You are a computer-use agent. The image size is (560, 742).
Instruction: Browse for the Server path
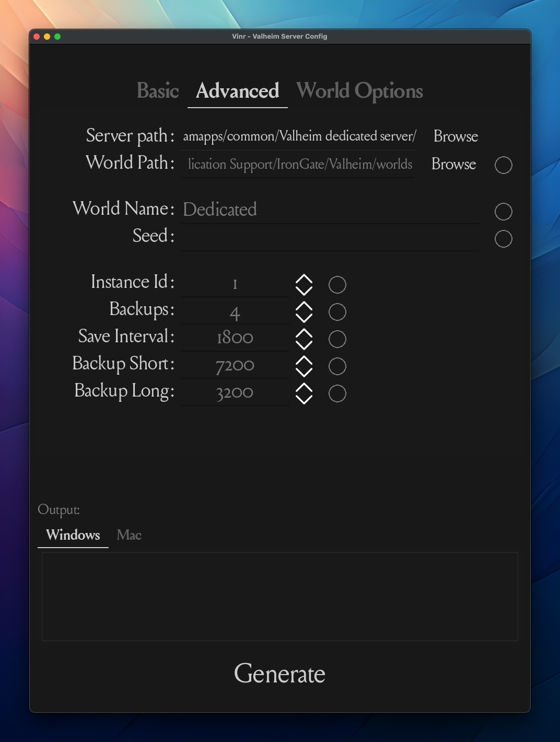(x=456, y=136)
